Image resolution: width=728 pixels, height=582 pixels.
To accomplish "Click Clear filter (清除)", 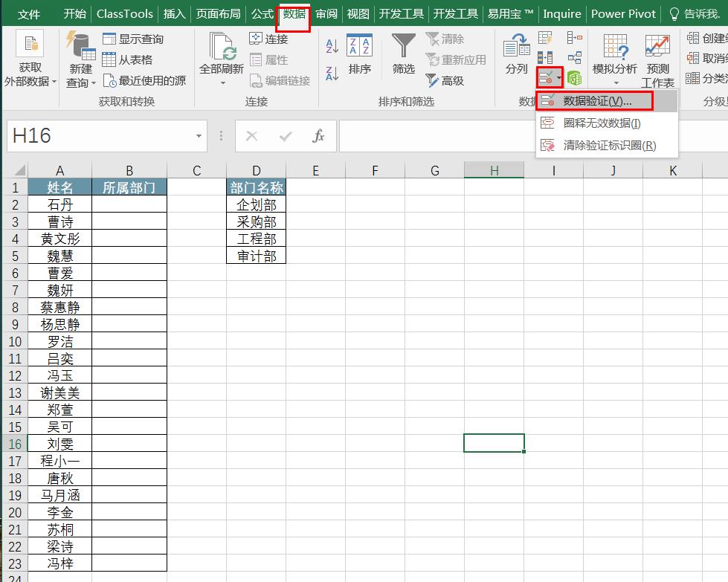I will click(x=445, y=39).
